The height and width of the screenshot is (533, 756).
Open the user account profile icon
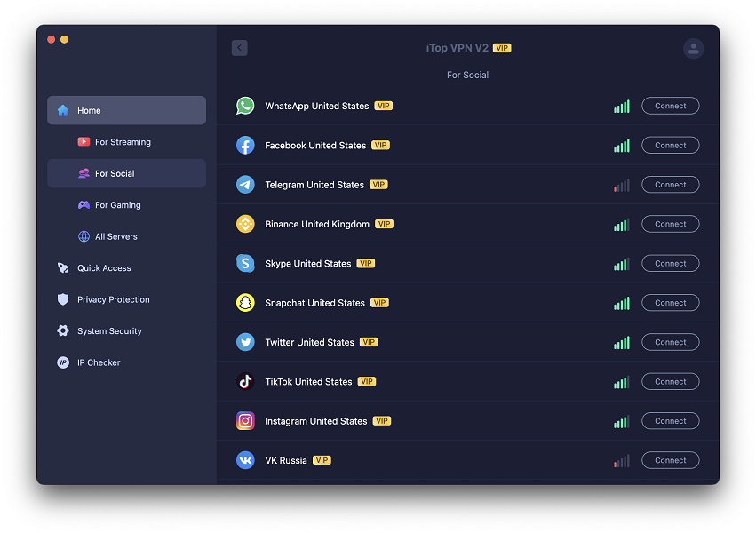point(693,48)
